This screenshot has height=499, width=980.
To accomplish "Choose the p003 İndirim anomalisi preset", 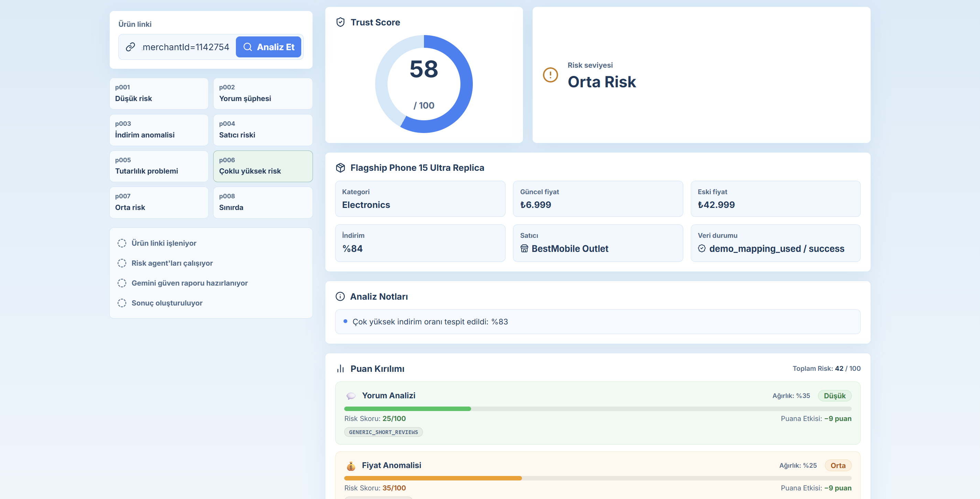I will [x=159, y=130].
